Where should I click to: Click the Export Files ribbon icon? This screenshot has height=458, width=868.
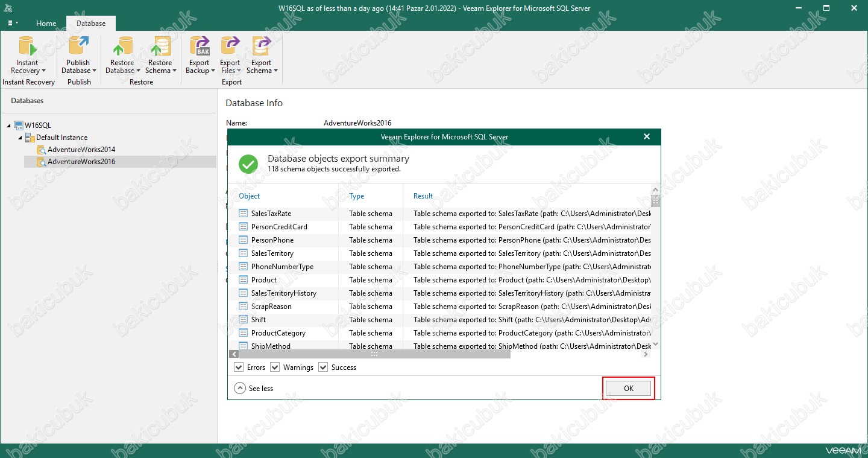230,46
